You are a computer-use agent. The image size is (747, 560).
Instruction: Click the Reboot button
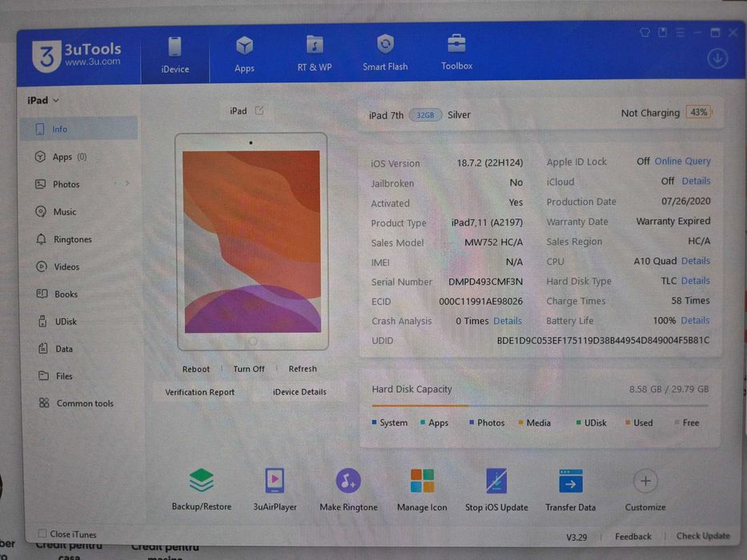click(x=196, y=369)
